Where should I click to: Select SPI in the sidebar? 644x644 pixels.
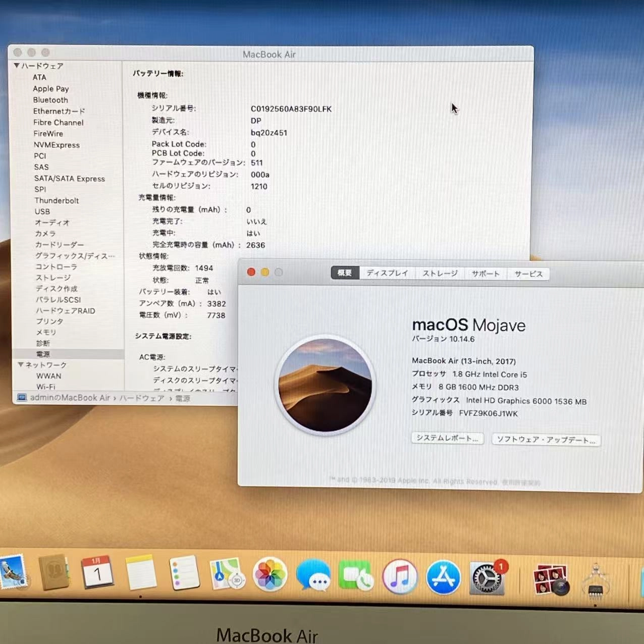(x=40, y=189)
